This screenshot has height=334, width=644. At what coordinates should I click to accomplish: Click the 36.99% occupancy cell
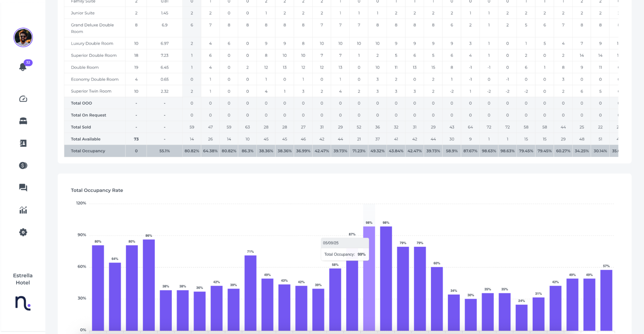pyautogui.click(x=303, y=151)
